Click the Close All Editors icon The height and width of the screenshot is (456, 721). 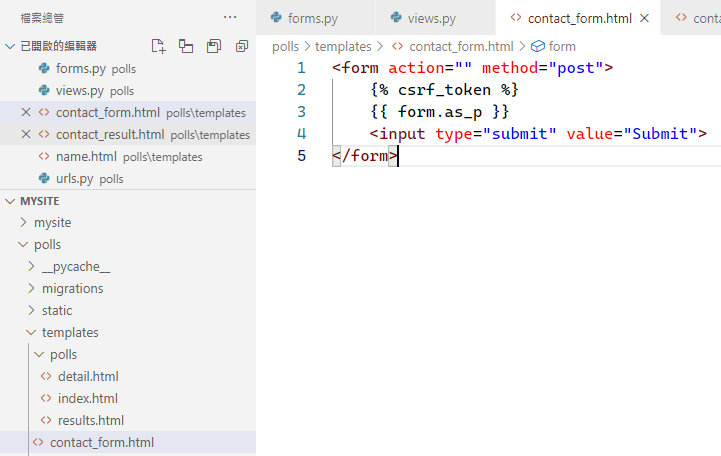coord(242,46)
